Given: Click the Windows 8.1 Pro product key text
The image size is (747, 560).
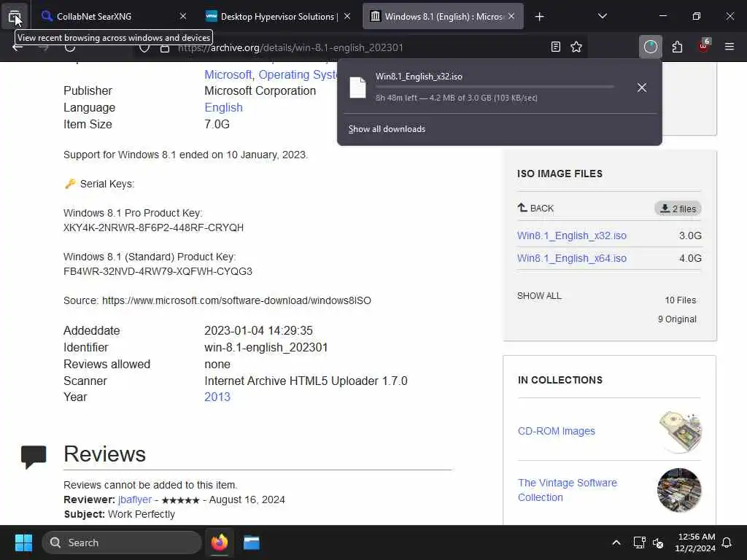Looking at the screenshot, I should 153,227.
